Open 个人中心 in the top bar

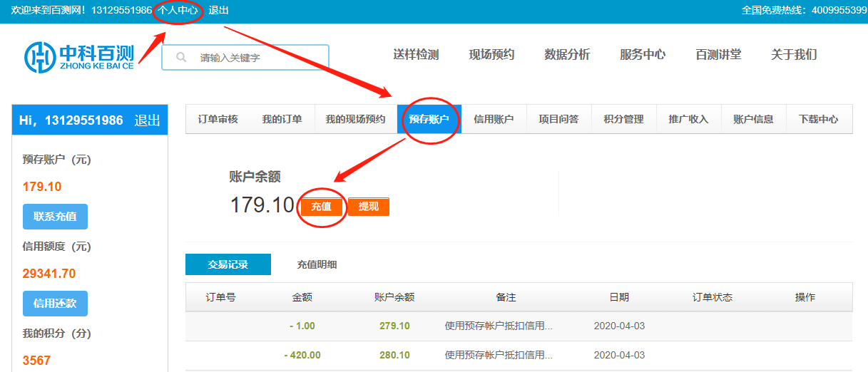178,11
